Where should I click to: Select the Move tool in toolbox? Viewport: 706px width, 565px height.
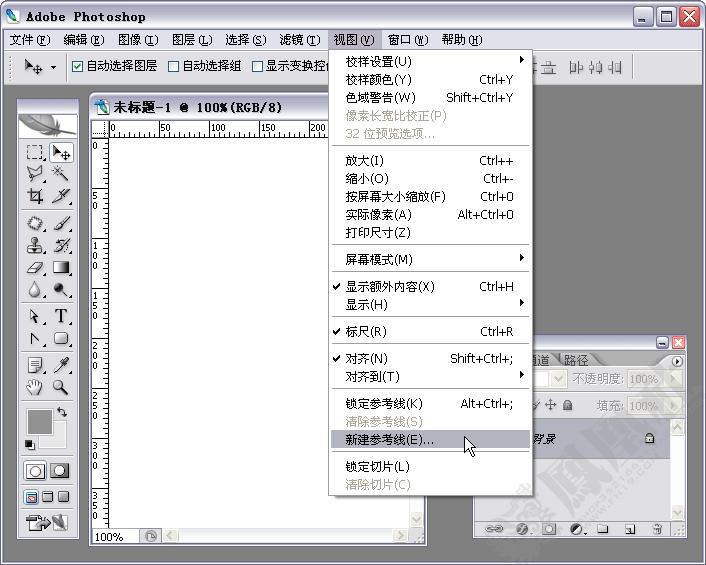61,152
